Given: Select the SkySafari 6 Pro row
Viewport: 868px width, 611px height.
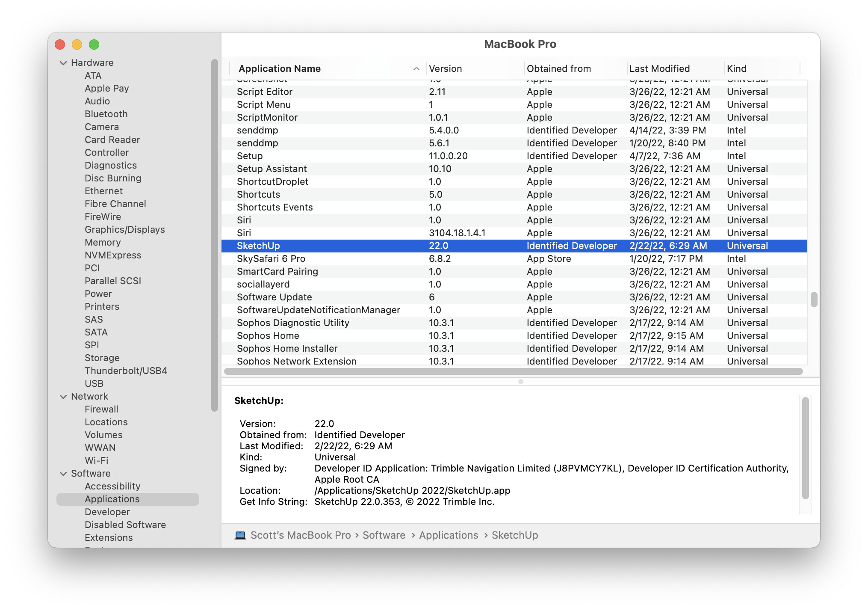Looking at the screenshot, I should pyautogui.click(x=514, y=259).
